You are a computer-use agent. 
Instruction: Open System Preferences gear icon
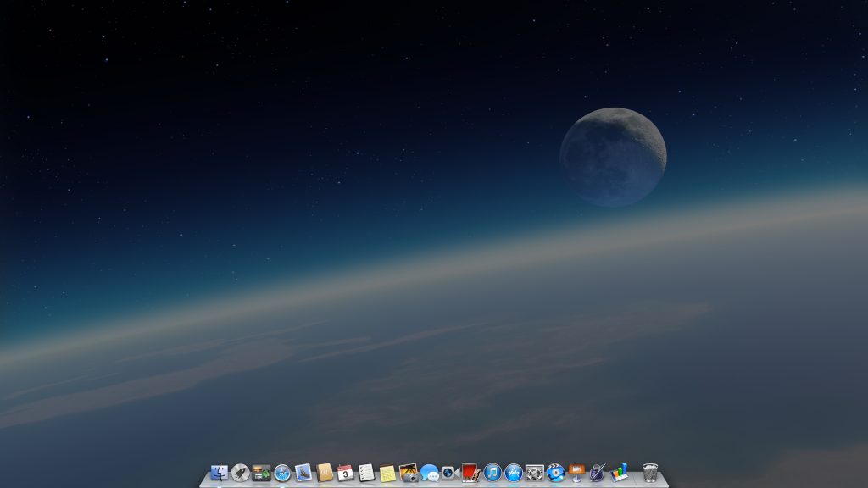click(x=534, y=473)
